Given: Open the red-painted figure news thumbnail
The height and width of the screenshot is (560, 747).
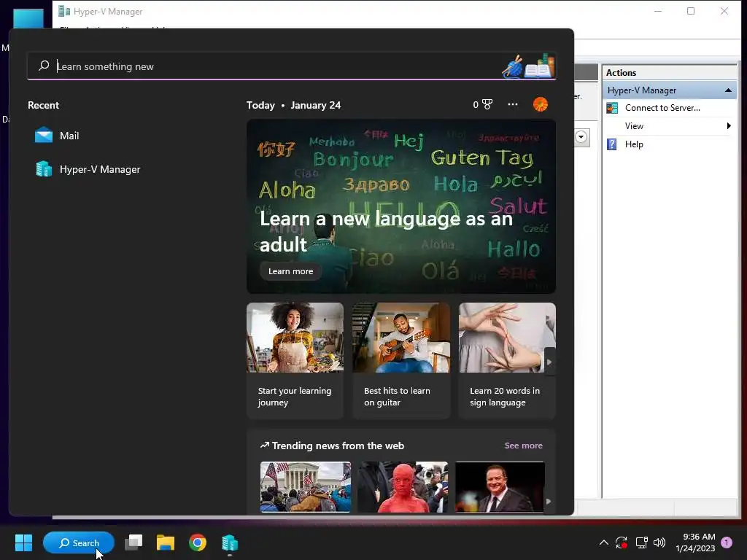Looking at the screenshot, I should pyautogui.click(x=403, y=486).
